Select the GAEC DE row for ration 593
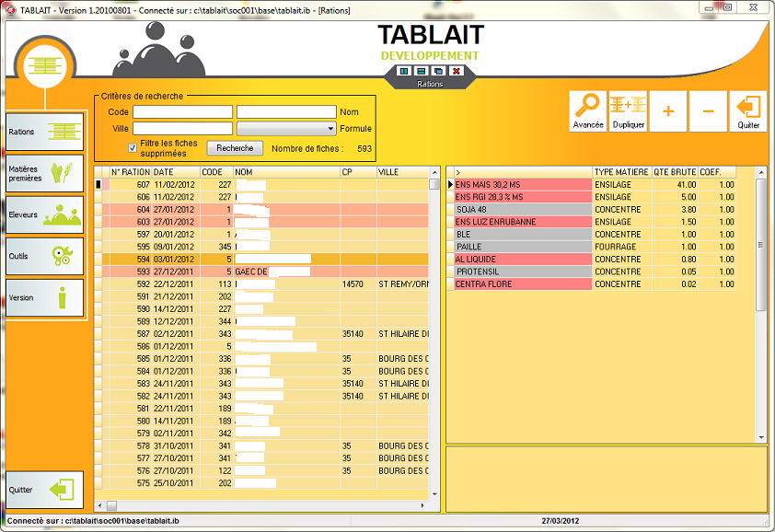This screenshot has height=532, width=775. pyautogui.click(x=262, y=272)
